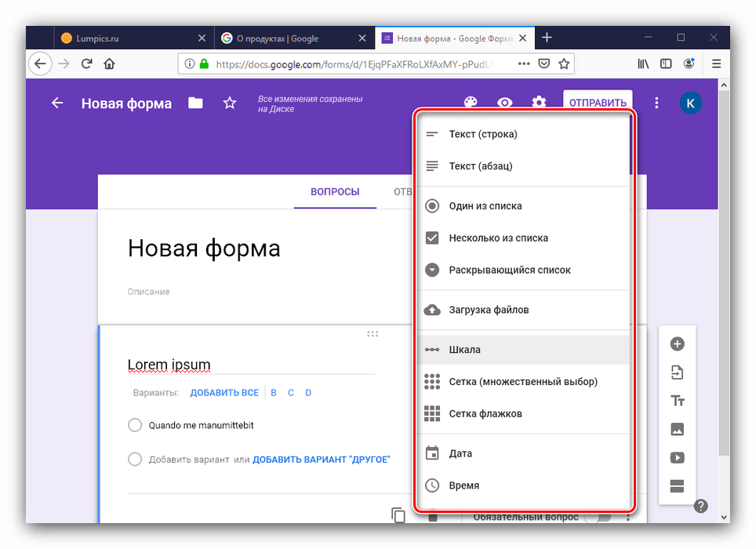Edit question title Lorem ipsum
Viewport: 756px width, 549px height.
[x=251, y=365]
